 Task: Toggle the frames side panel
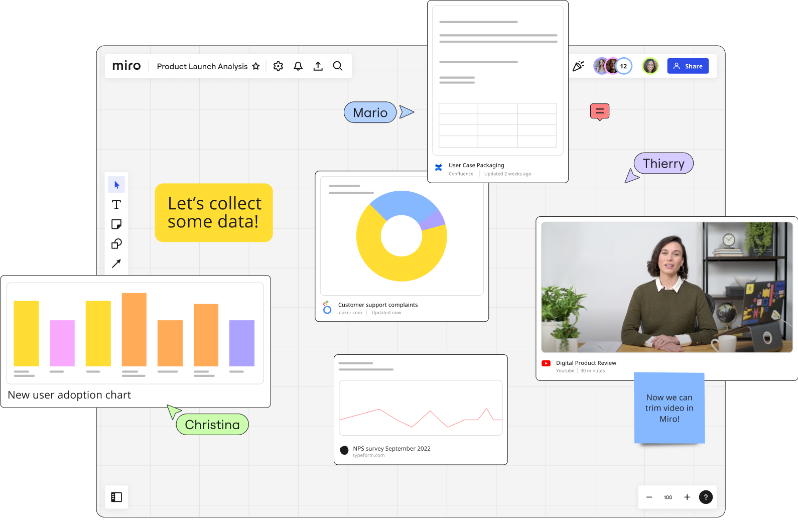coord(116,497)
